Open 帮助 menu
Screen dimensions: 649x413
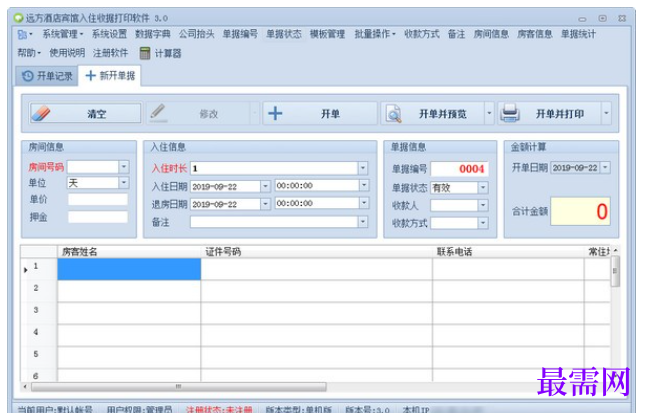click(x=29, y=53)
